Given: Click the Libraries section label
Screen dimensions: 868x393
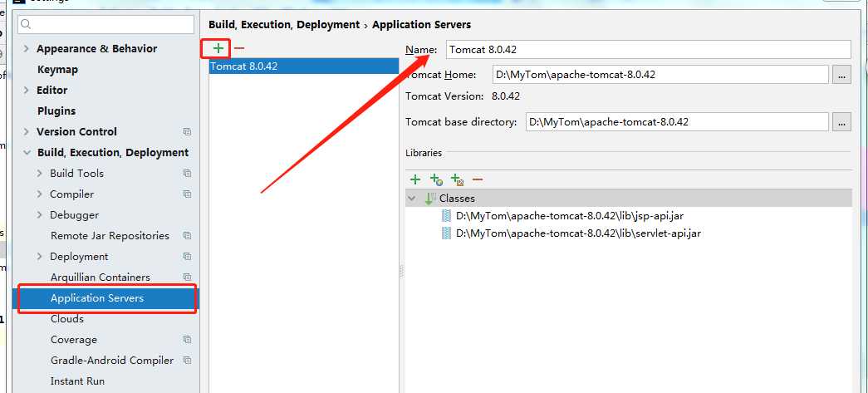Looking at the screenshot, I should (424, 153).
